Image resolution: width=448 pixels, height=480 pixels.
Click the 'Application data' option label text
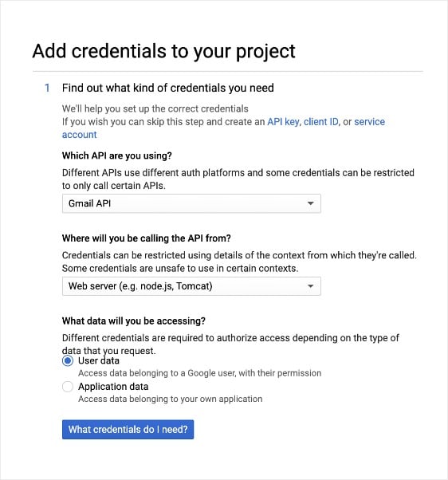point(113,387)
